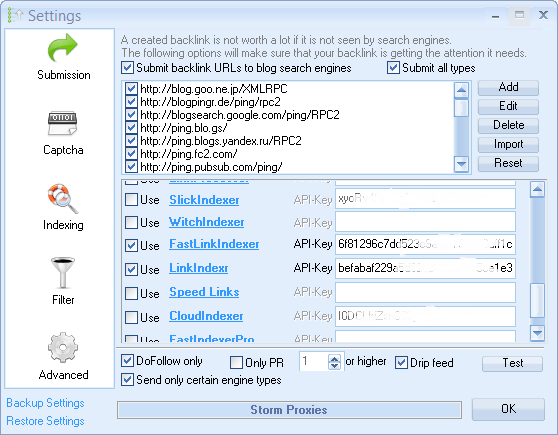Screen dimensions: 558x435
Task: Click the Backup Settings link
Action: coord(45,403)
